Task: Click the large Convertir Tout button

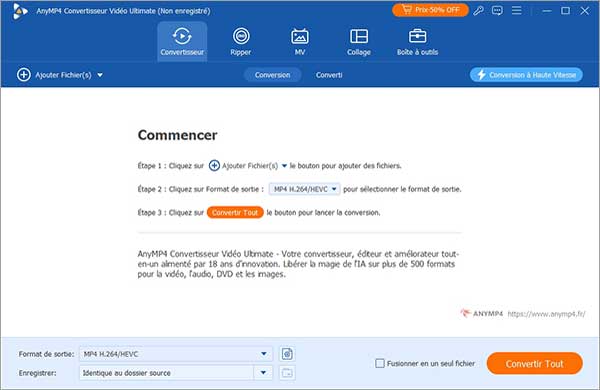Action: [x=535, y=364]
